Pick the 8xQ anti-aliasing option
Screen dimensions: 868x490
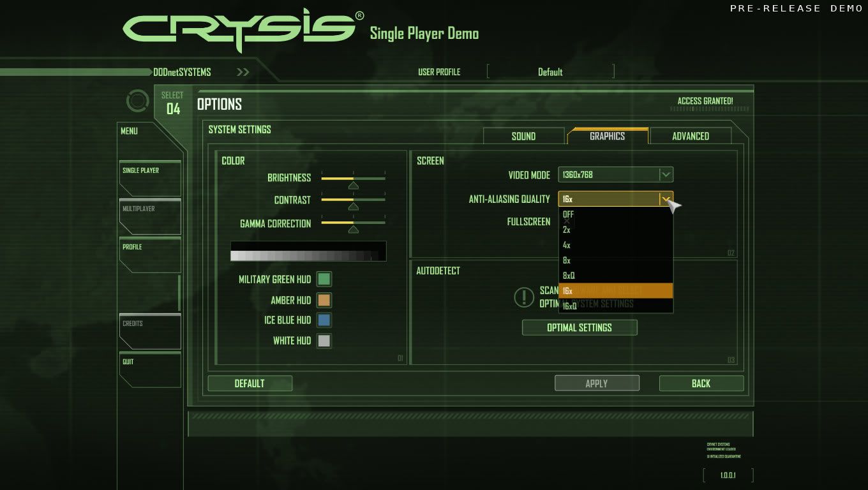point(615,276)
